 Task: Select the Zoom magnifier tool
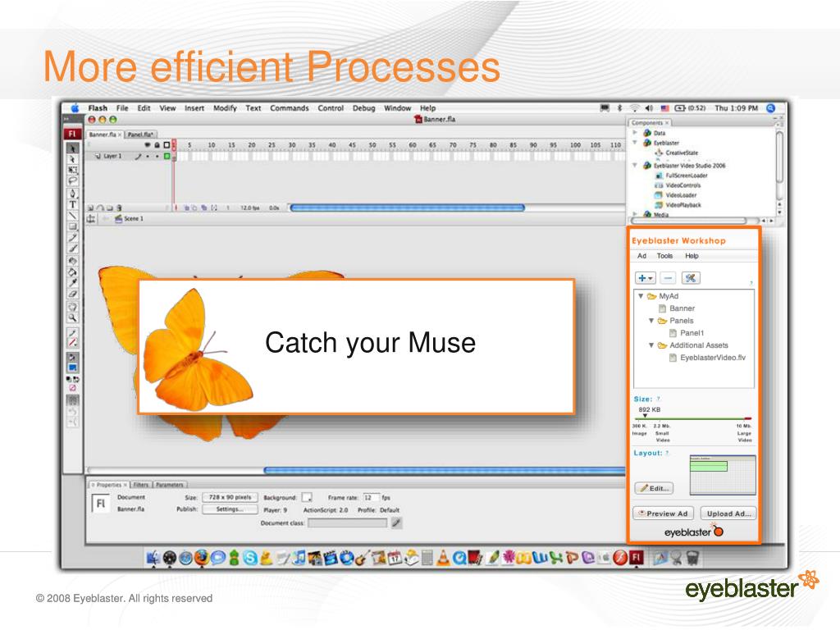(72, 318)
